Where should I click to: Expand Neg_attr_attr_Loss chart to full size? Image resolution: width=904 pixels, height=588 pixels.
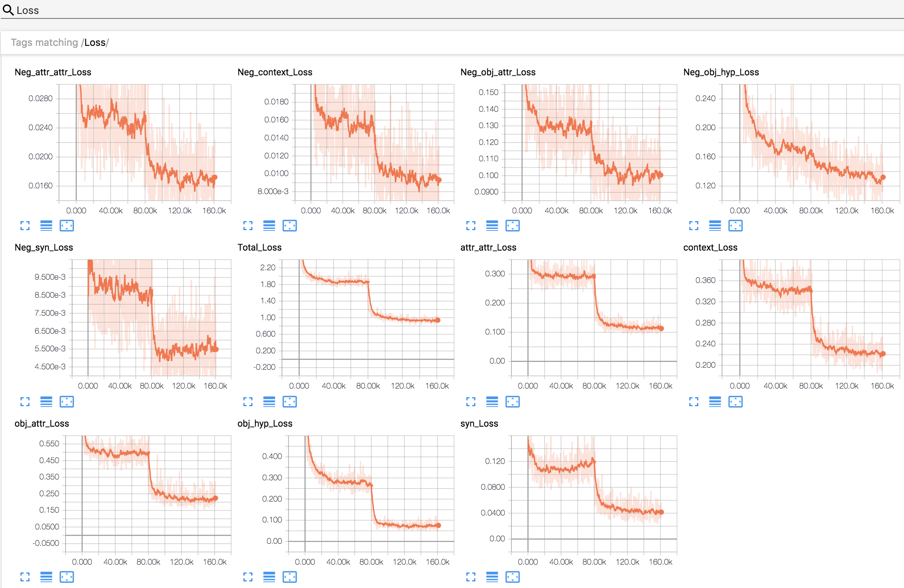click(x=25, y=226)
